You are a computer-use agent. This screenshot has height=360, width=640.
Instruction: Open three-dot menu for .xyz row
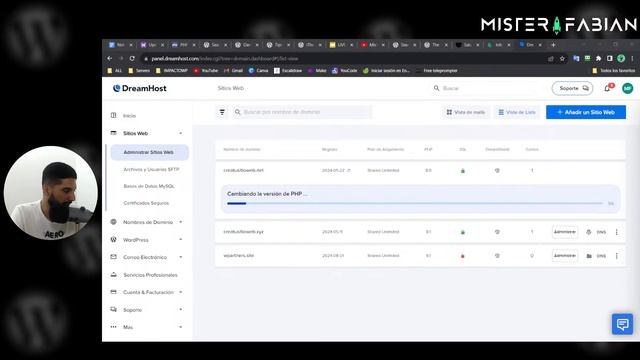point(616,232)
